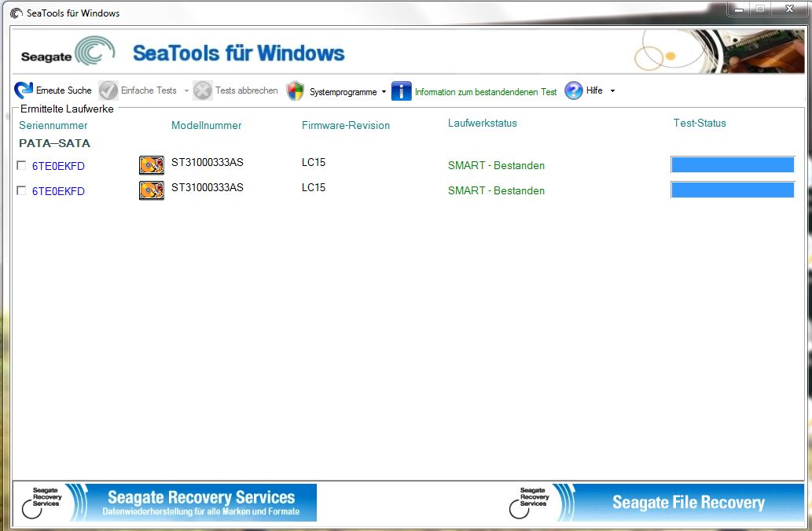This screenshot has height=531, width=812.
Task: Click the first row's SMART - Bestanden status
Action: [496, 166]
